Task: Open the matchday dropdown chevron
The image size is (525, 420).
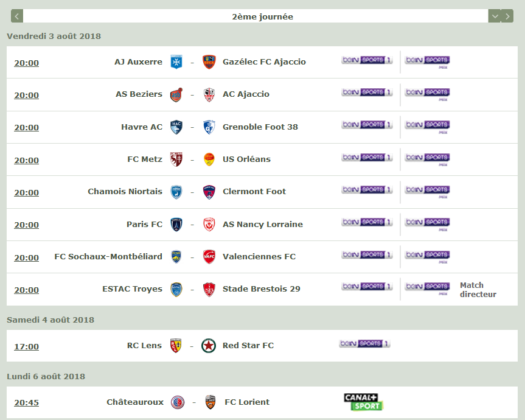Action: [495, 16]
